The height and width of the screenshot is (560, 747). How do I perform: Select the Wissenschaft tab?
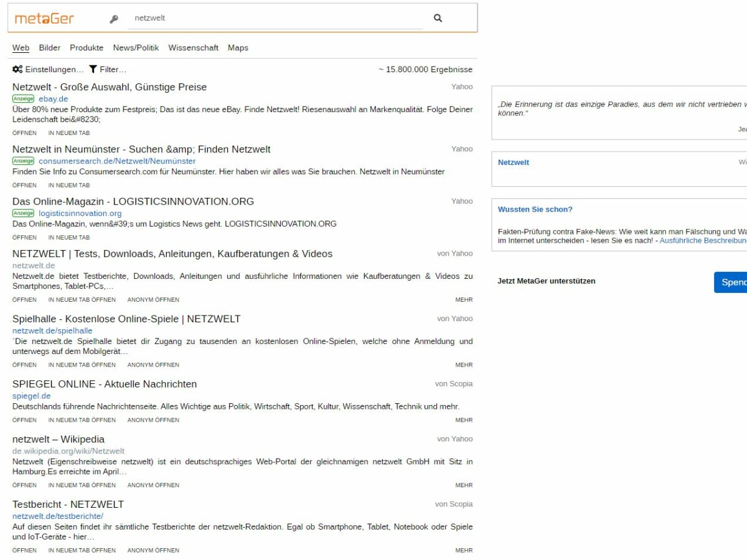pos(193,48)
